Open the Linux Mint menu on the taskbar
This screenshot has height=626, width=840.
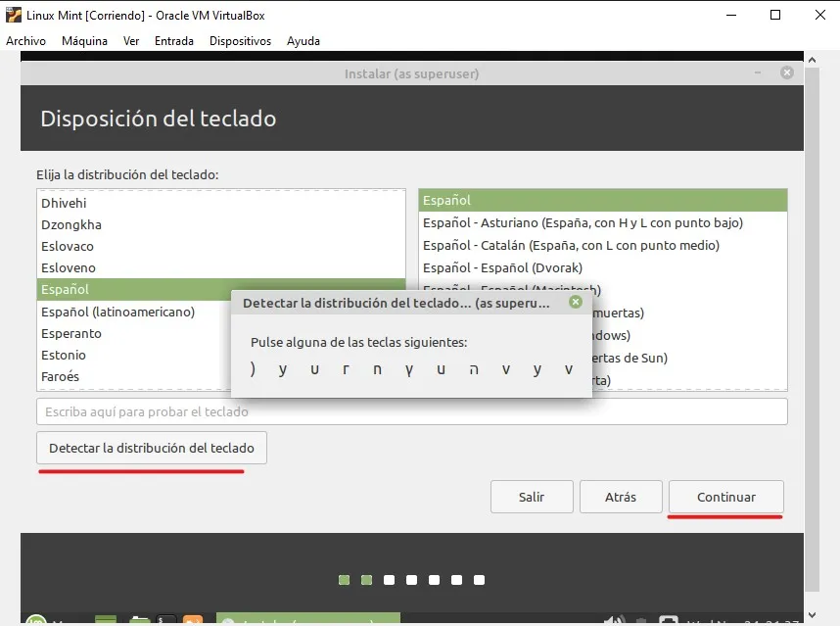(34, 620)
